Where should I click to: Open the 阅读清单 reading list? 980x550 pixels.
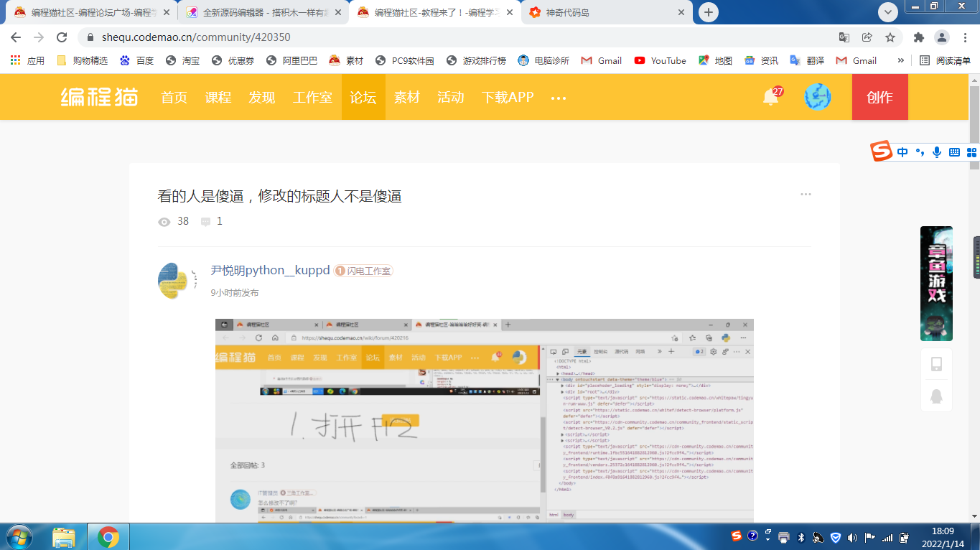click(x=946, y=61)
